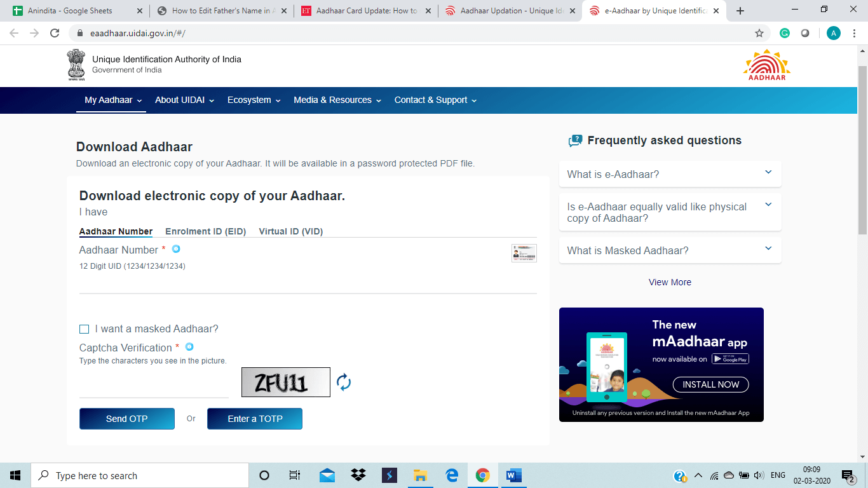Open the Grammarly extension icon
Image resolution: width=868 pixels, height=488 pixels.
(785, 33)
